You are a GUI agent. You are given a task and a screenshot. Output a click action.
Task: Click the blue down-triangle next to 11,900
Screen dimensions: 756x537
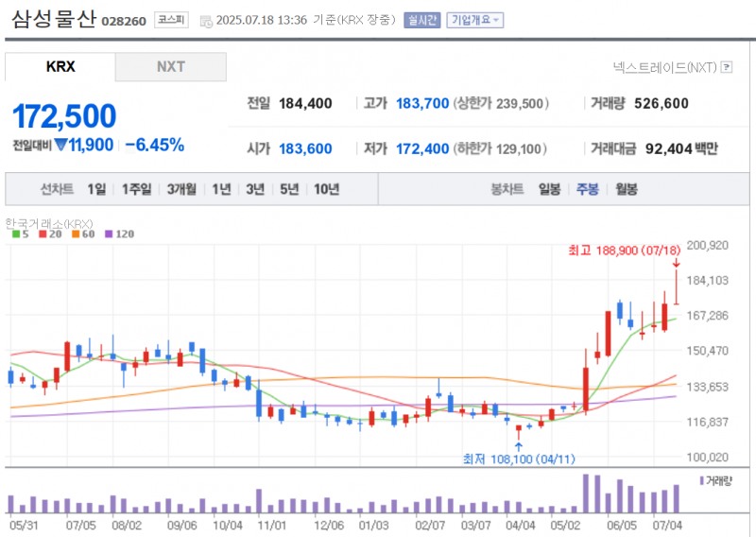click(x=60, y=146)
